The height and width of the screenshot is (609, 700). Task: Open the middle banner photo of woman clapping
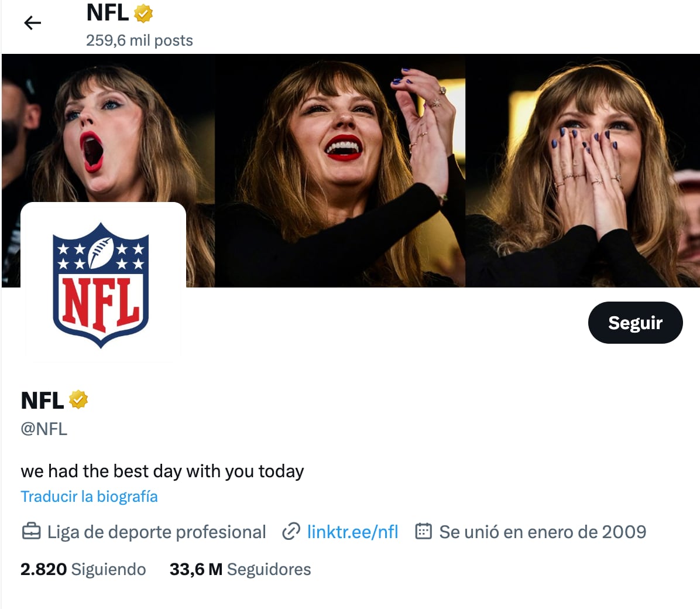tap(339, 170)
